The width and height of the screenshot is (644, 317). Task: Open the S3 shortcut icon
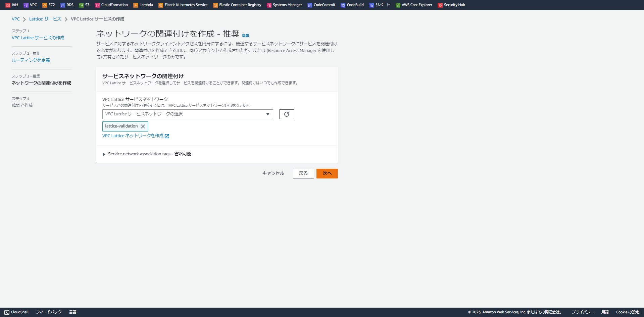pyautogui.click(x=81, y=5)
